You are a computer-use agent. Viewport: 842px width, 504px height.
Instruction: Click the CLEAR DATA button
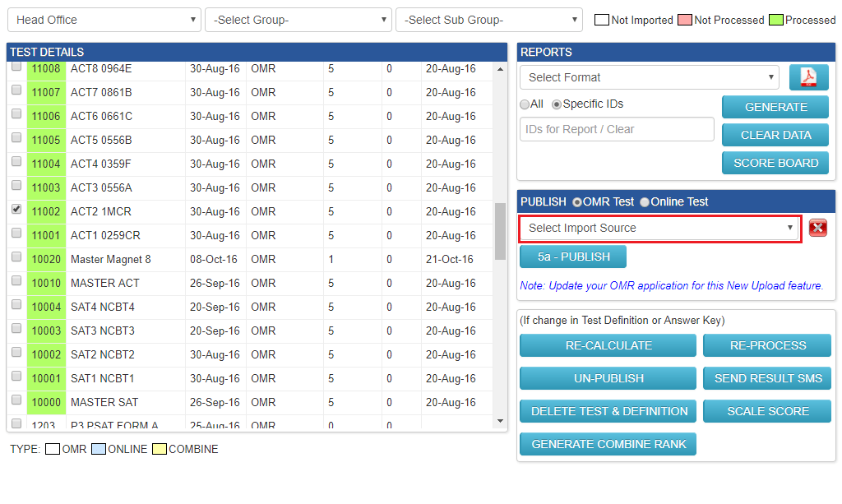point(775,135)
